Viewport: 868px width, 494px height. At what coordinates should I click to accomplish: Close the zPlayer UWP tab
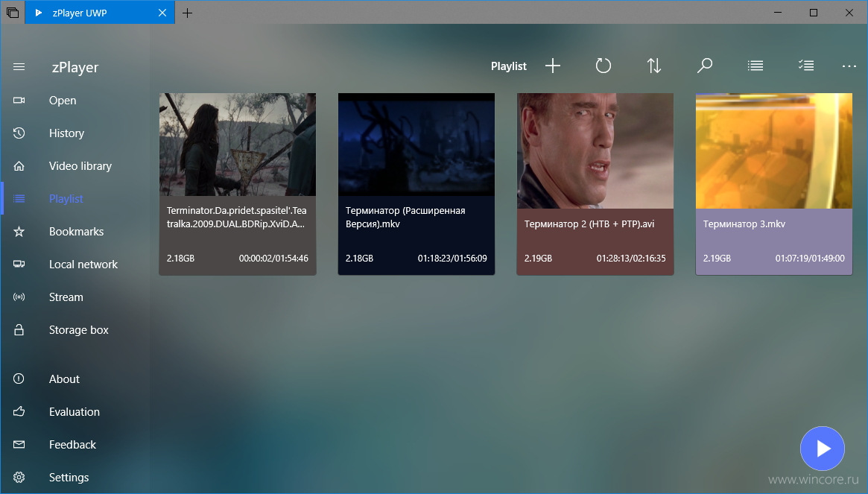(x=162, y=13)
